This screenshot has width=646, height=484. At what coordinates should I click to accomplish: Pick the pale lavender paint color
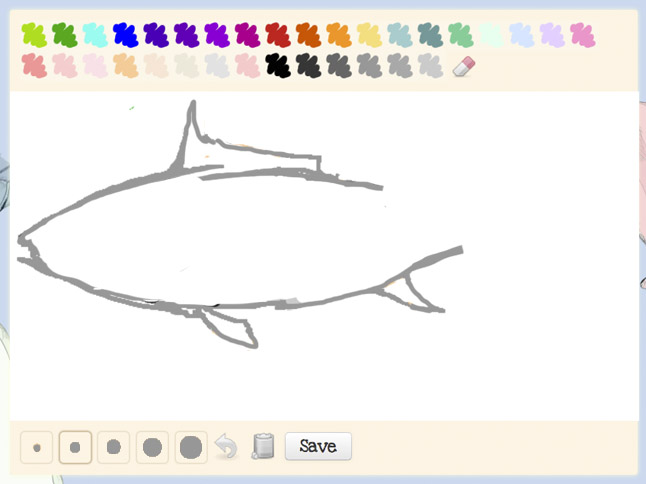click(552, 35)
